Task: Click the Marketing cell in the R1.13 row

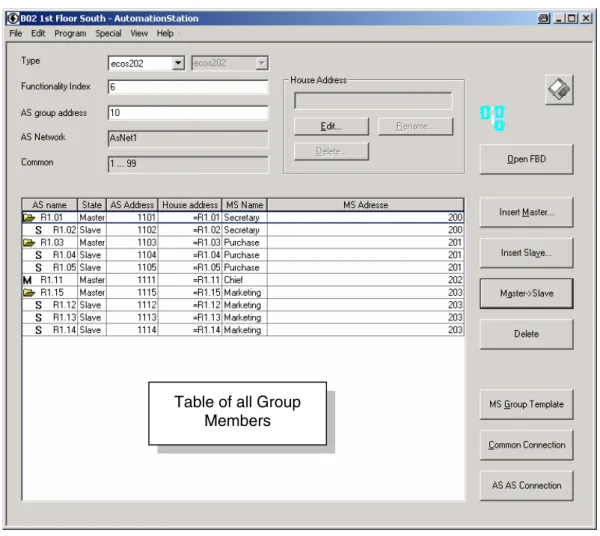Action: [x=245, y=318]
